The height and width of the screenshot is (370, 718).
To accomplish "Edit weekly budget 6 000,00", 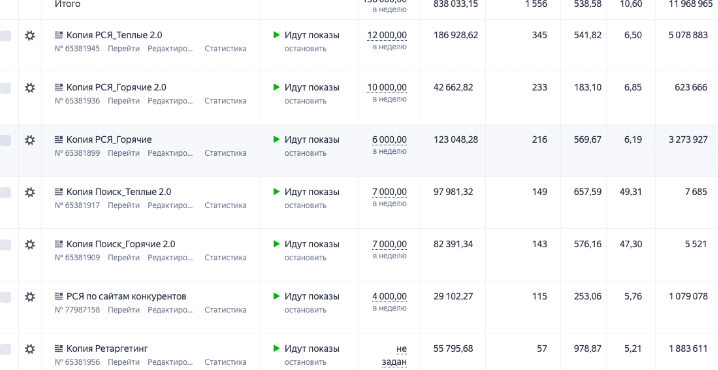I will tap(389, 140).
